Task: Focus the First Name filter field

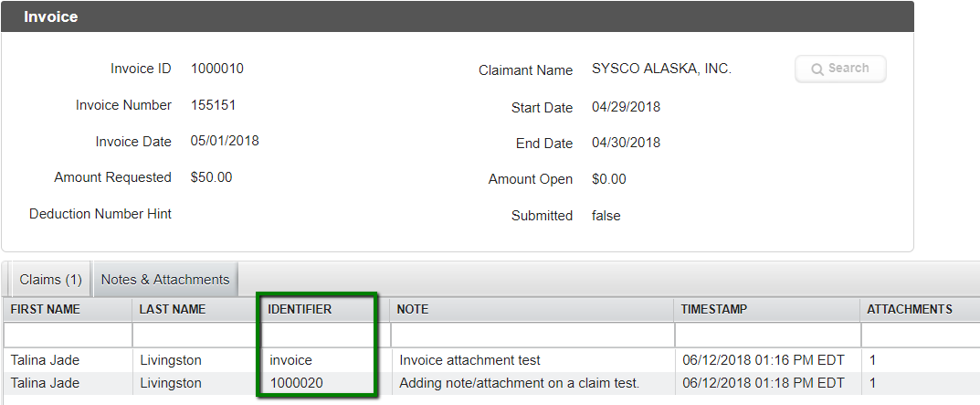Action: (68, 335)
